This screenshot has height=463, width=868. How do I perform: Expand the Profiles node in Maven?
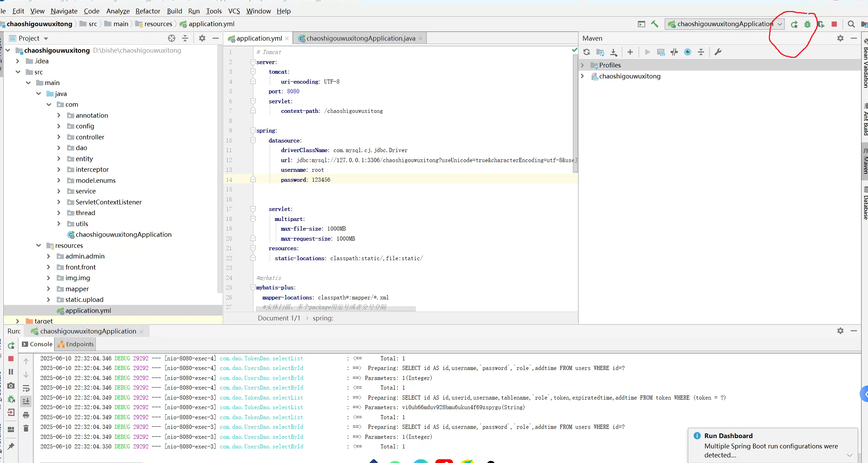(x=583, y=65)
